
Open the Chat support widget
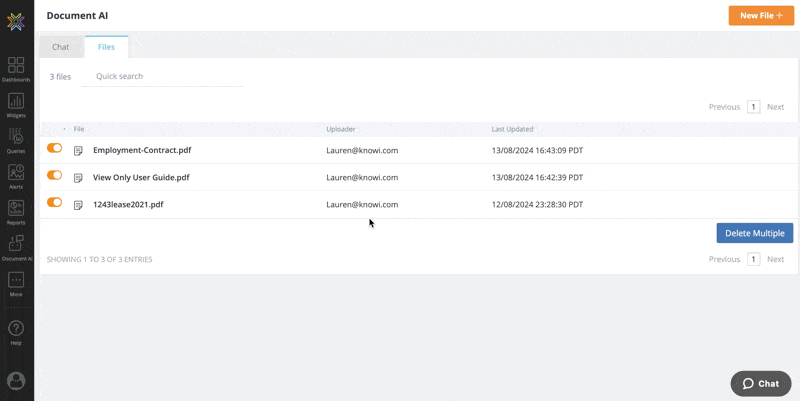coord(761,383)
